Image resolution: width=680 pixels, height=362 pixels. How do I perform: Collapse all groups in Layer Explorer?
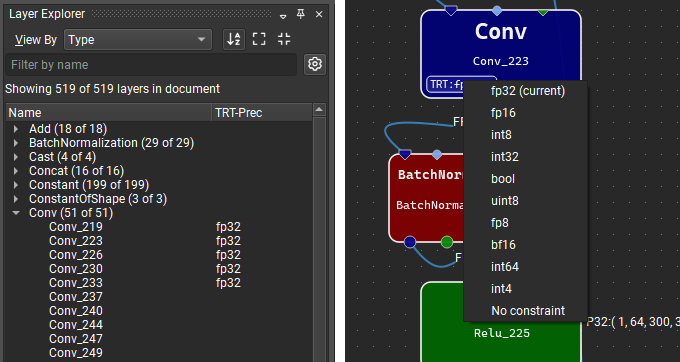point(284,39)
